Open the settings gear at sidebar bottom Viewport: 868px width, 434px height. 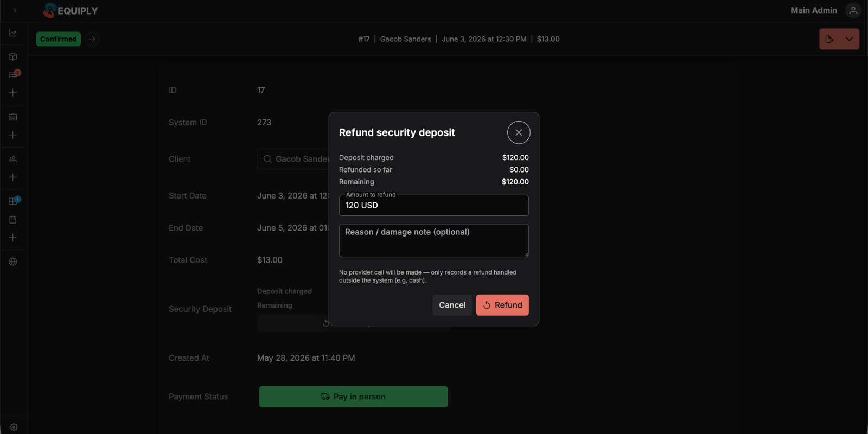(14, 427)
